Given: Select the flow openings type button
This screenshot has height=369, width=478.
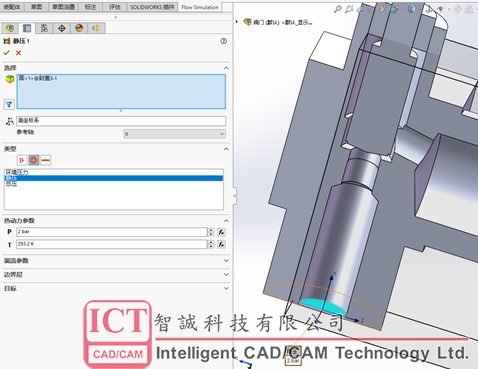Looking at the screenshot, I should click(22, 160).
